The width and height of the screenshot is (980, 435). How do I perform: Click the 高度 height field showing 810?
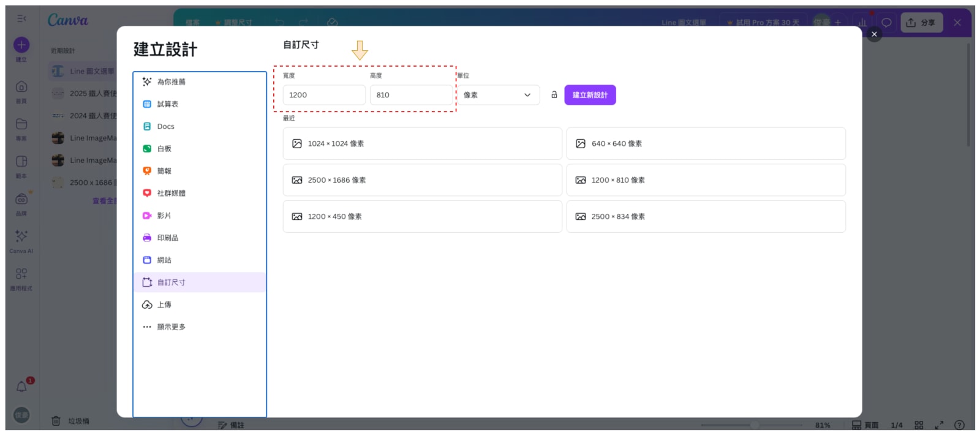411,95
